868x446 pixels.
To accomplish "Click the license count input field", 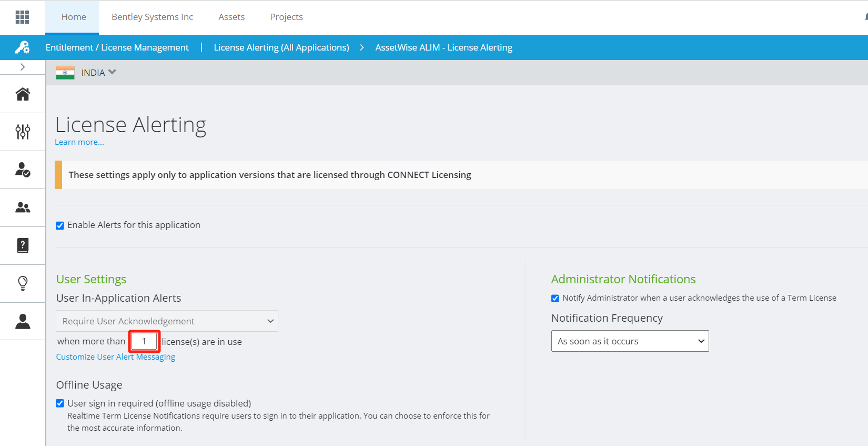I will pos(144,341).
